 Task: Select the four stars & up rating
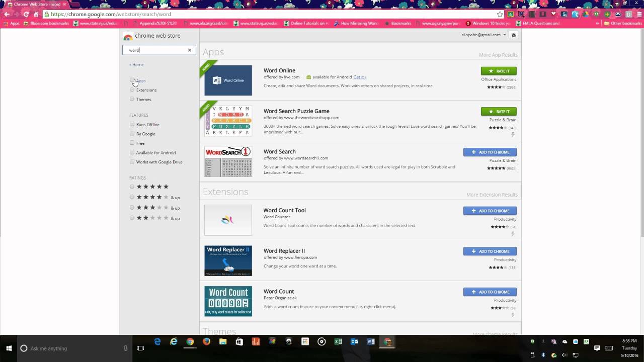click(x=132, y=197)
